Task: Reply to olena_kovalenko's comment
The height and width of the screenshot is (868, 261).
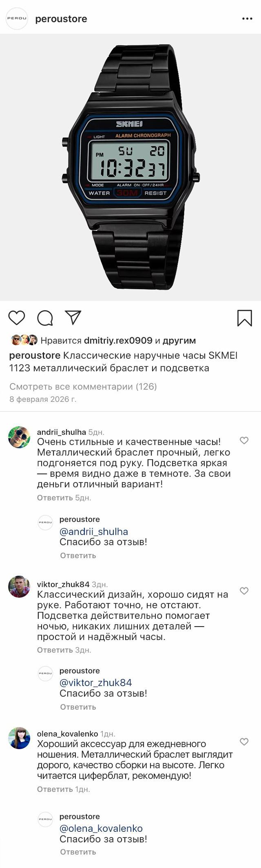Action: tap(55, 789)
